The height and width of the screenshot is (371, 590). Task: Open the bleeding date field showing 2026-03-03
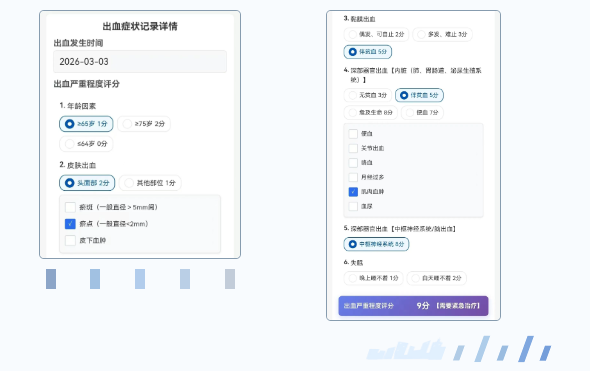140,61
